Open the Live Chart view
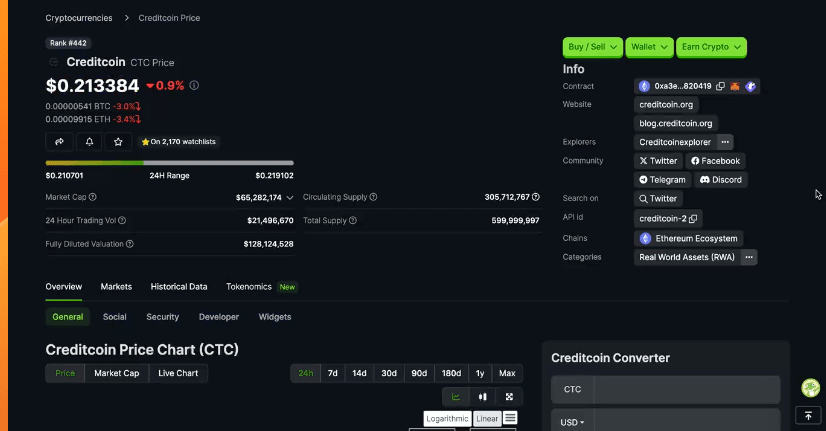Screen dimensions: 826x431 point(178,373)
